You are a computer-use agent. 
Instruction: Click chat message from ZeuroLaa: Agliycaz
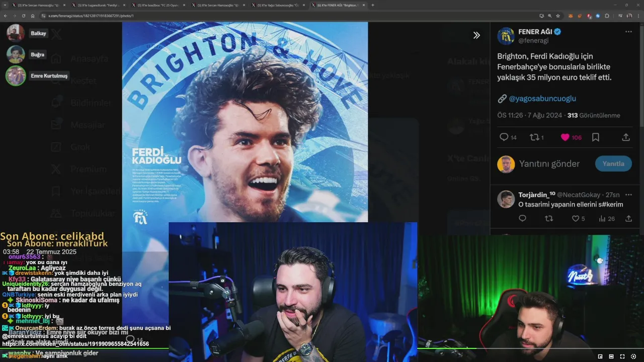click(x=37, y=268)
